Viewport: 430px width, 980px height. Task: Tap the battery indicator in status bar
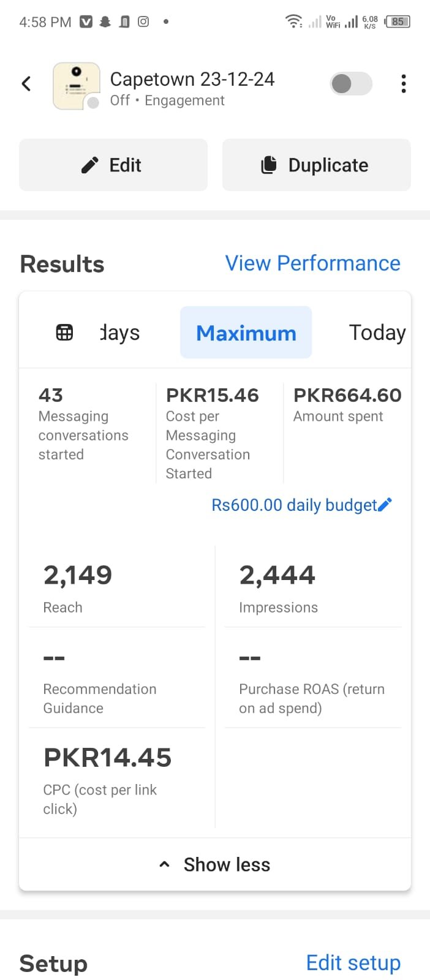pyautogui.click(x=398, y=22)
